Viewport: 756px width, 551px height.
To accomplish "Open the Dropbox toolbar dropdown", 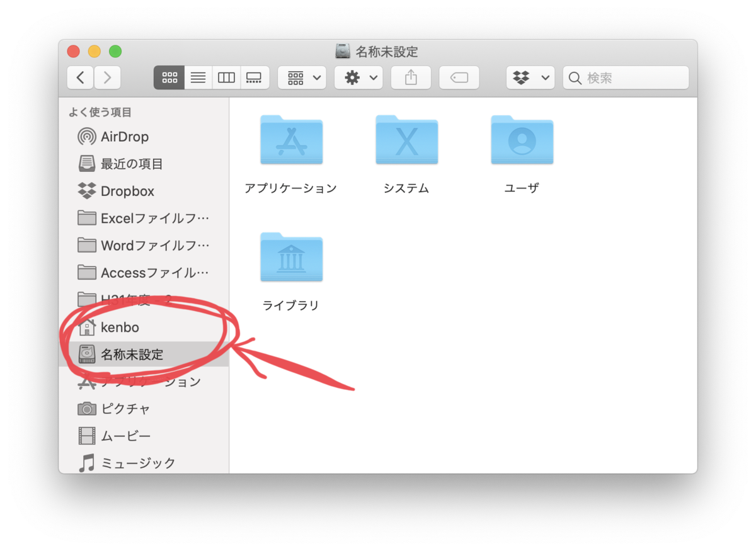I will (530, 77).
